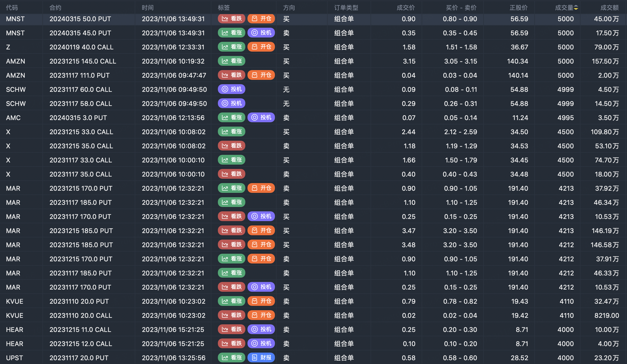Select contract 20231110 20.0 CALL

[81, 315]
